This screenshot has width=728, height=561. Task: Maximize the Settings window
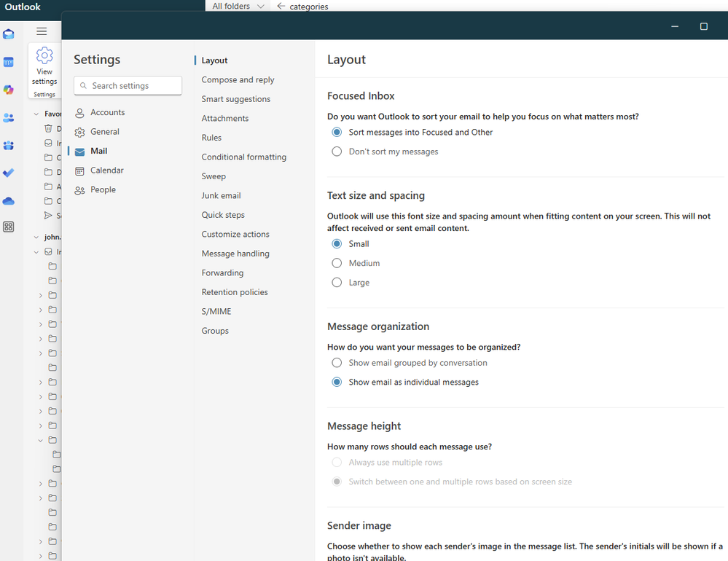click(x=704, y=26)
